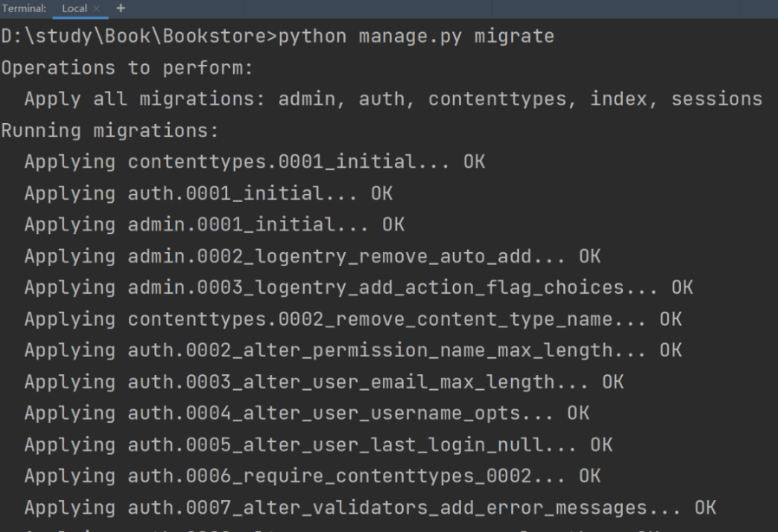Click the auth.0003_alter_user_email_max_length line
The width and height of the screenshot is (778, 532).
pos(324,382)
